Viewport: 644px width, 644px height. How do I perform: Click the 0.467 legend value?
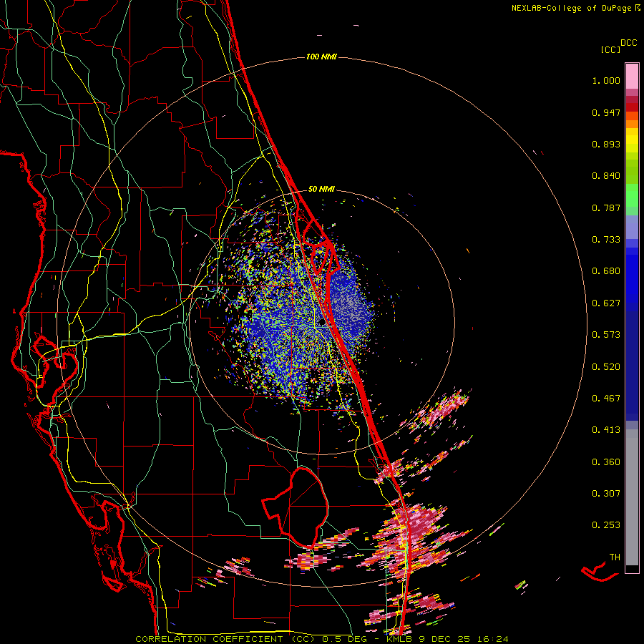click(x=606, y=399)
